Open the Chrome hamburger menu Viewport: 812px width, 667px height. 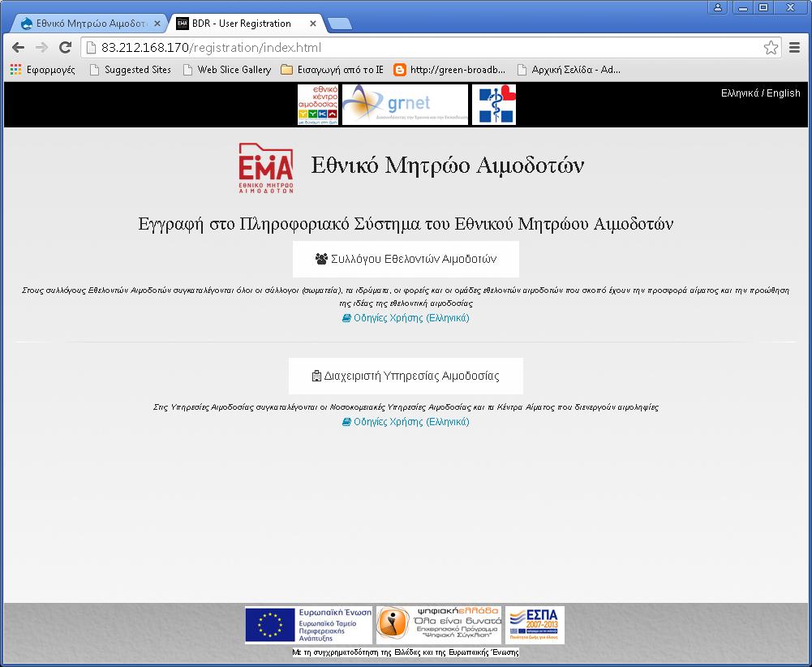click(x=794, y=48)
